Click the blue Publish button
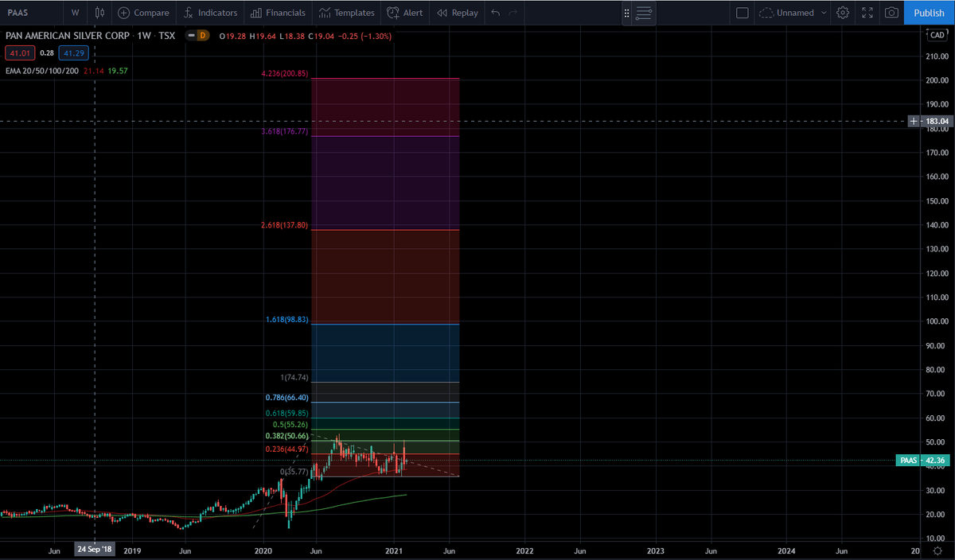The image size is (955, 560). coord(928,13)
